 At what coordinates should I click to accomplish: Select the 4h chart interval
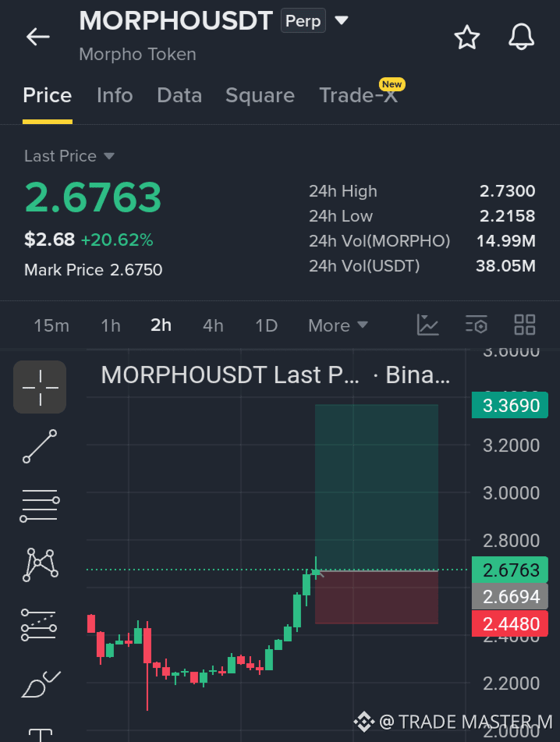pyautogui.click(x=213, y=325)
